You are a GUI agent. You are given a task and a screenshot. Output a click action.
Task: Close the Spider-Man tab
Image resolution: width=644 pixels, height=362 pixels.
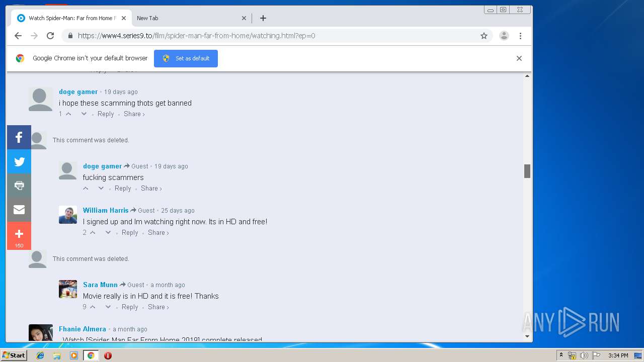(123, 18)
